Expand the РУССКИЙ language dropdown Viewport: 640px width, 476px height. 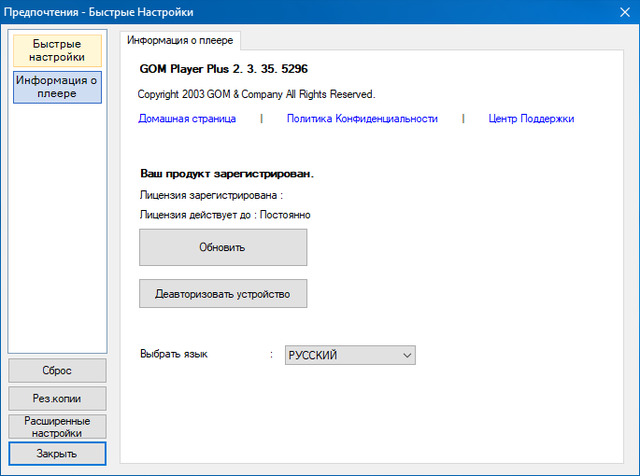click(x=349, y=355)
